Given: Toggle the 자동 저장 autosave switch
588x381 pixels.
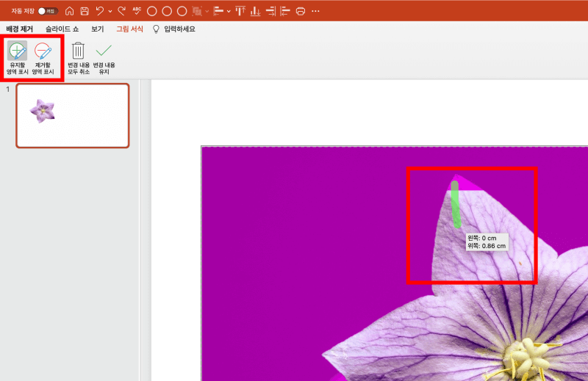Looking at the screenshot, I should pos(48,11).
